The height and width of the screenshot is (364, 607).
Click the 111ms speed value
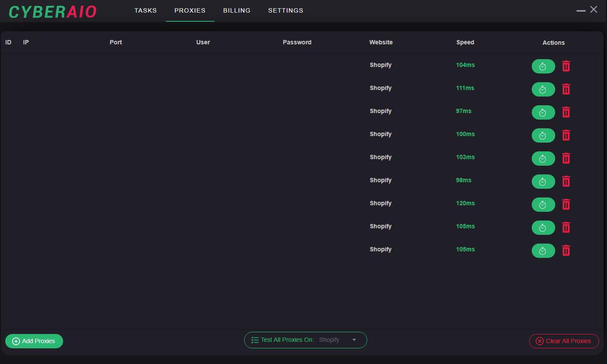click(x=465, y=88)
